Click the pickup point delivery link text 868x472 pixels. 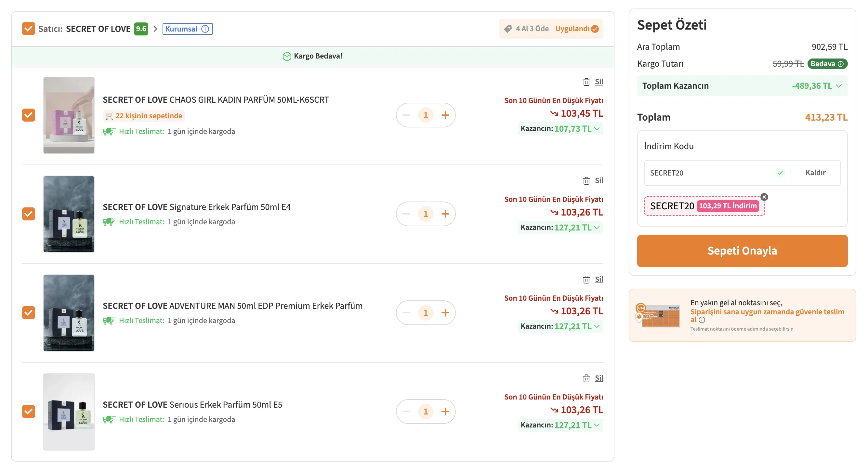[x=767, y=316]
